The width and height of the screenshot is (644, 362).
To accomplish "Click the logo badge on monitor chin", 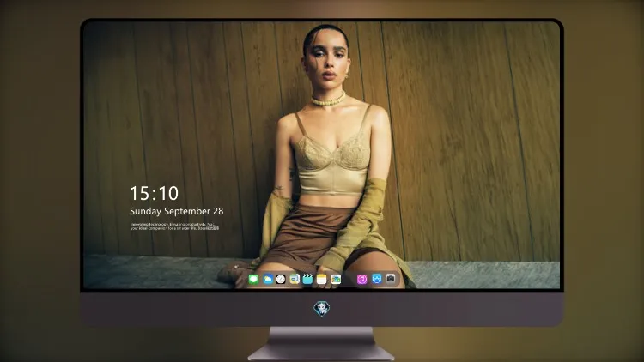I will tap(322, 309).
